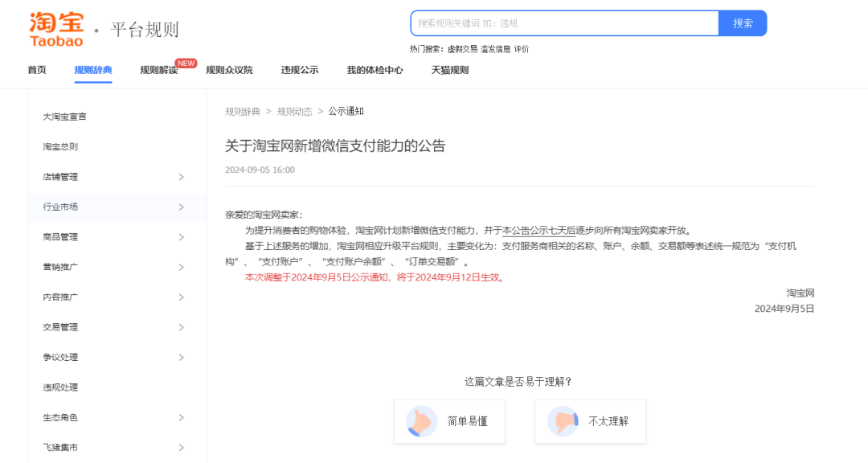Screen dimensions: 868x463
Task: Open the 天猫规则 tab
Action: [449, 70]
